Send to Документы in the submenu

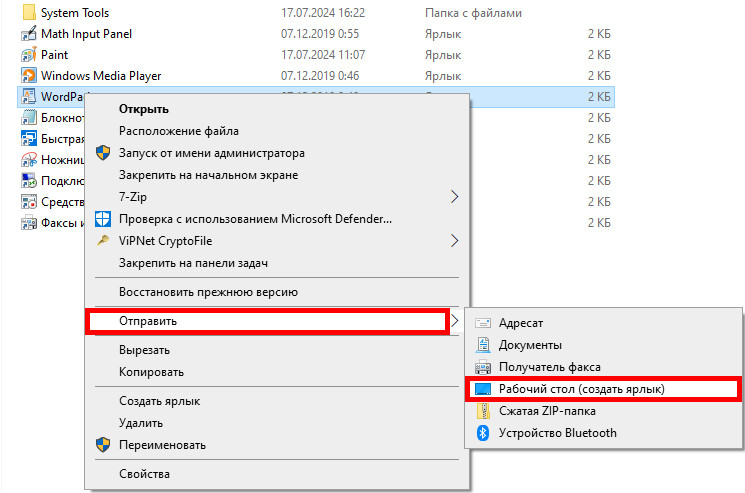(x=533, y=345)
